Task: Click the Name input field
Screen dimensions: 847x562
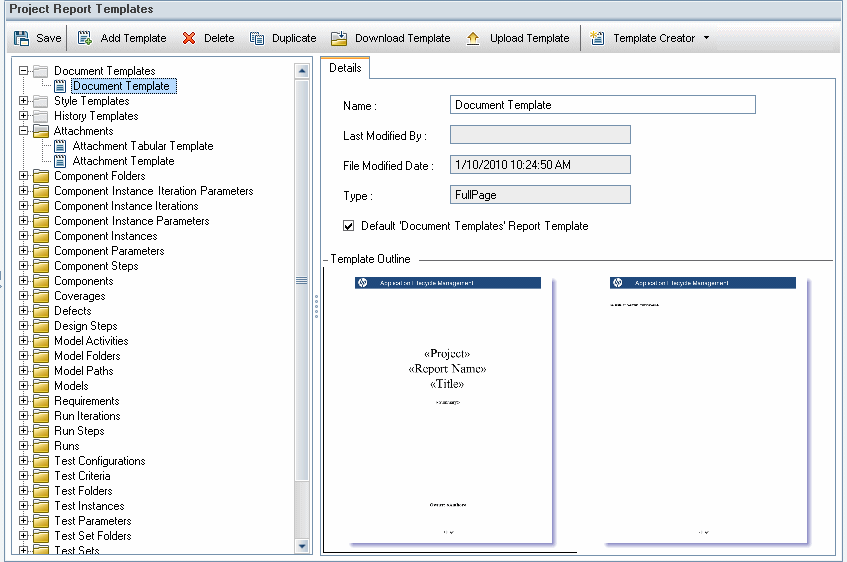Action: click(x=602, y=105)
